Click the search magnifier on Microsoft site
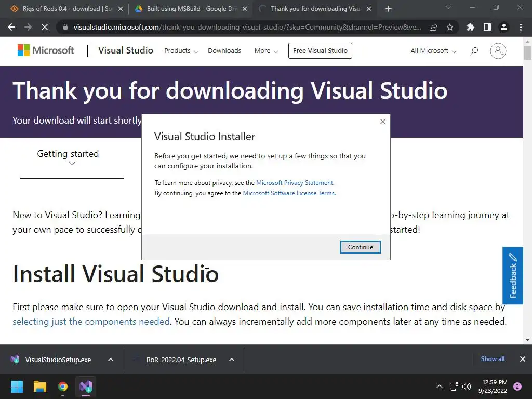532x399 pixels. point(474,51)
